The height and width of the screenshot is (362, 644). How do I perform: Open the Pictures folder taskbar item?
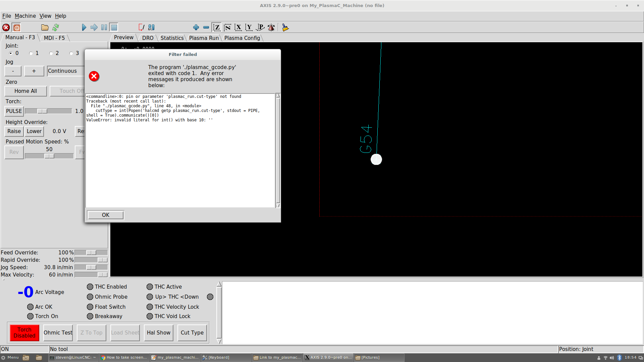click(379, 358)
